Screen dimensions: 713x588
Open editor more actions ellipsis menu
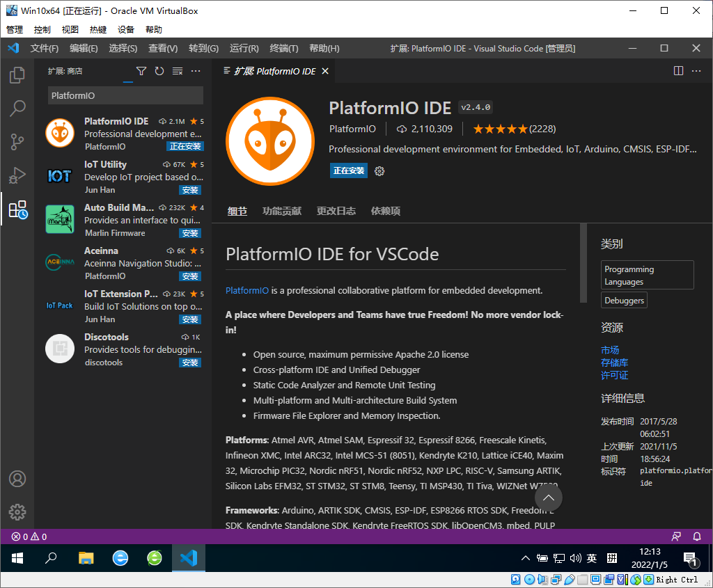coord(696,71)
